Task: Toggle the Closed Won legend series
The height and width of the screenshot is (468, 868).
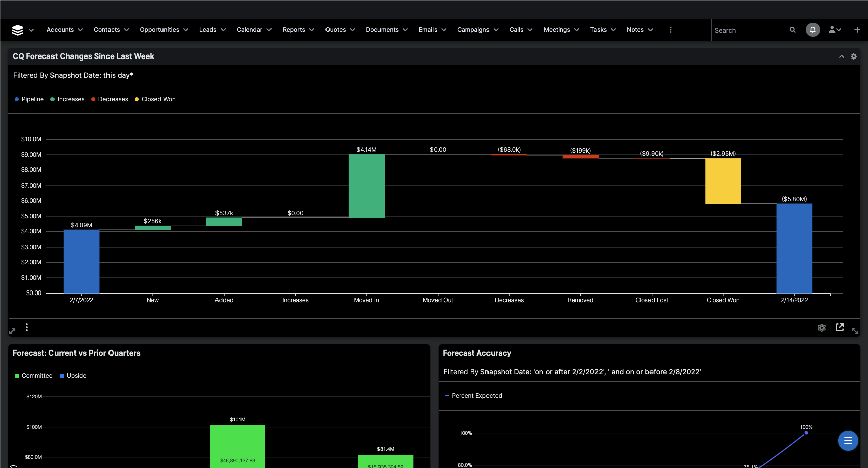Action: pyautogui.click(x=155, y=99)
